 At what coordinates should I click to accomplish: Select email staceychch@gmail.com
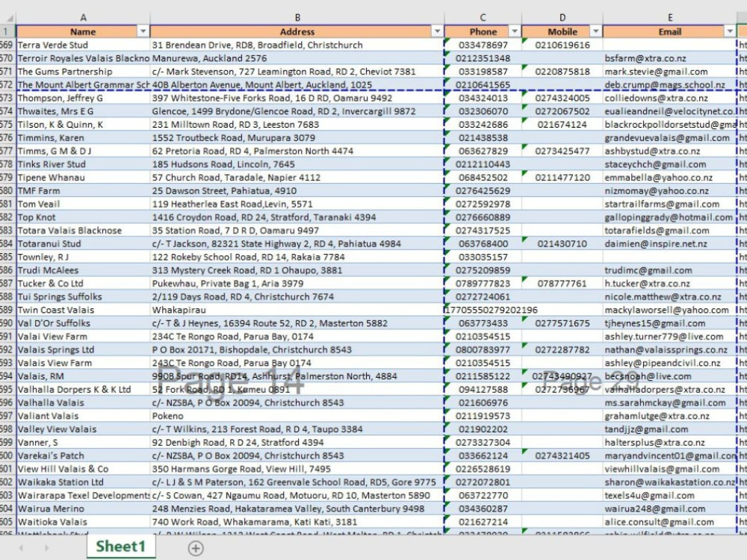(669, 164)
